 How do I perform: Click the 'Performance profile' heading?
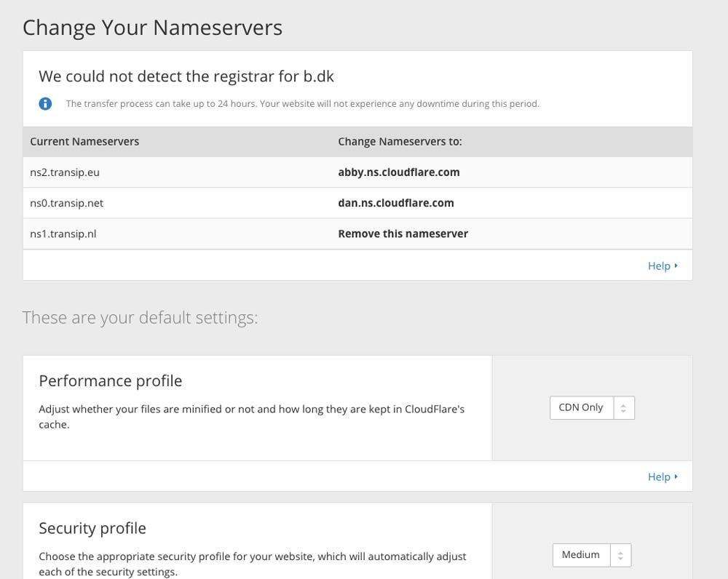(110, 380)
